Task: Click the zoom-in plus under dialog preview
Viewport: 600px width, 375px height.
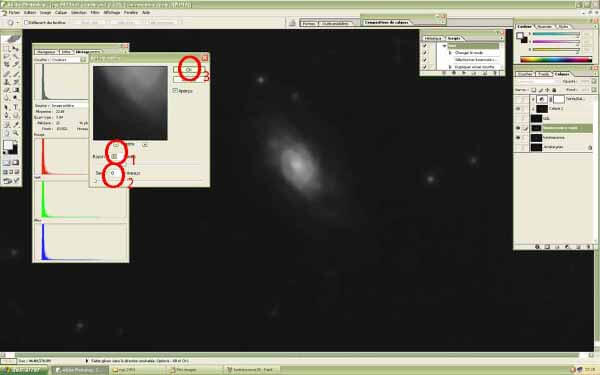Action: point(145,145)
